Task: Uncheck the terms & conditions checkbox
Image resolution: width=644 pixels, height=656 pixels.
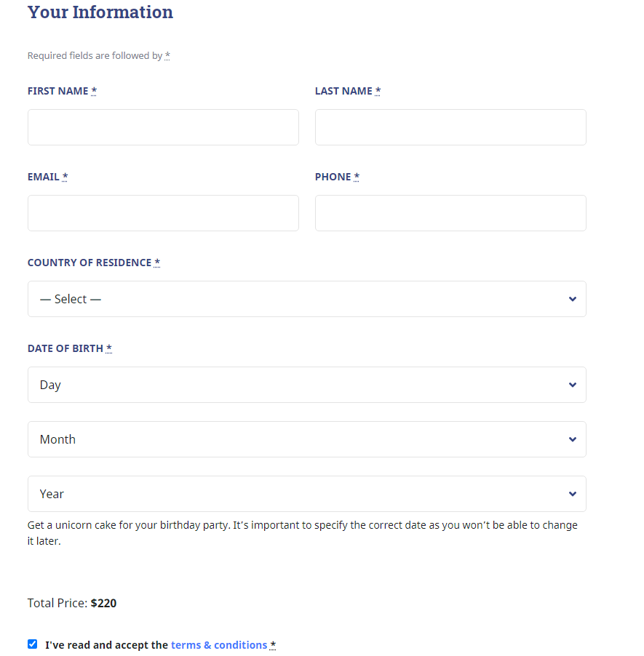Action: 32,644
